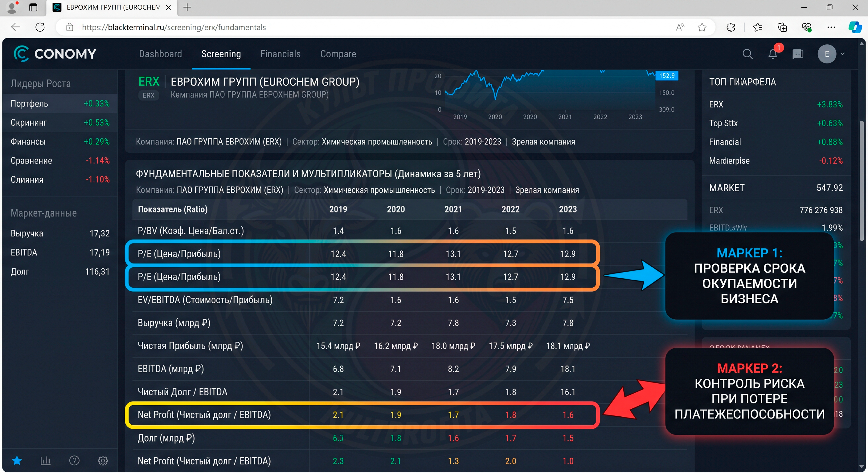Open Слияния in the left sidebar
Viewport: 868px width, 473px height.
[x=60, y=180]
